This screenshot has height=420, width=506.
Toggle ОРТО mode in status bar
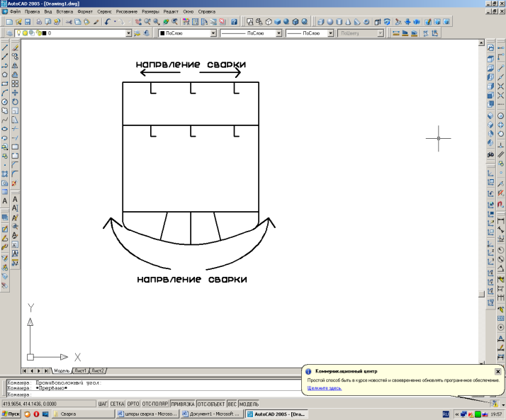pyautogui.click(x=133, y=404)
